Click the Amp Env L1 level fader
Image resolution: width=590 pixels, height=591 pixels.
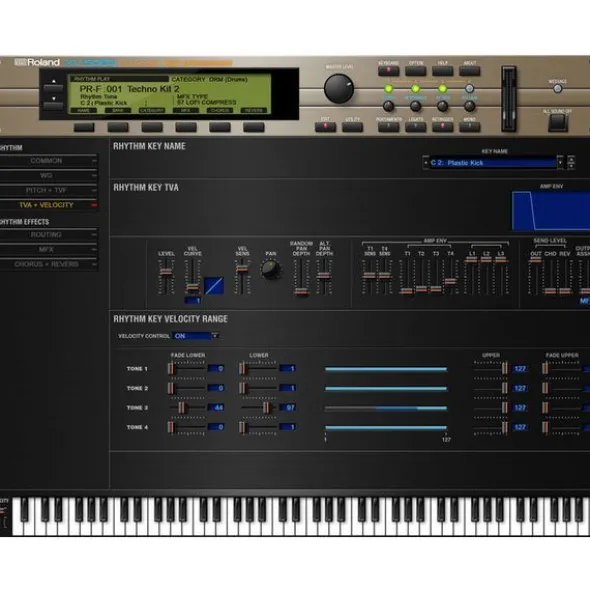pos(472,260)
